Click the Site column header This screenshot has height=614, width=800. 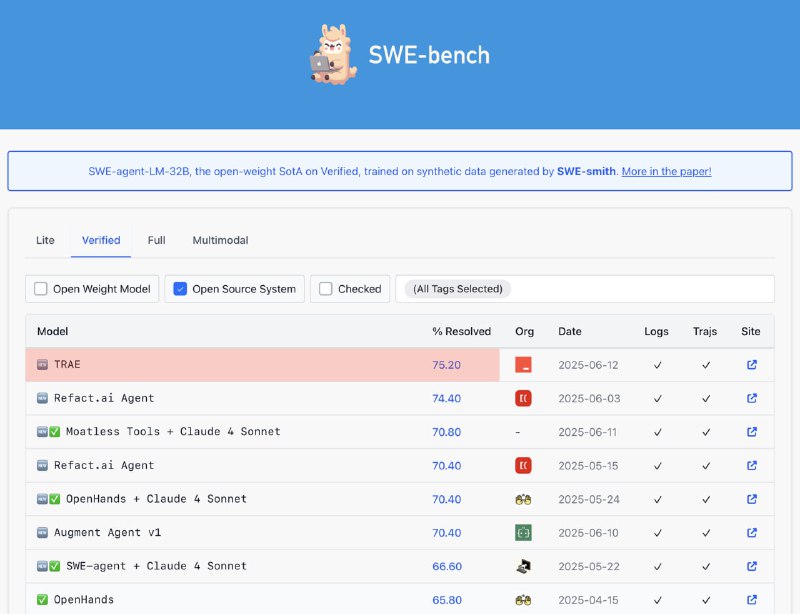click(751, 331)
